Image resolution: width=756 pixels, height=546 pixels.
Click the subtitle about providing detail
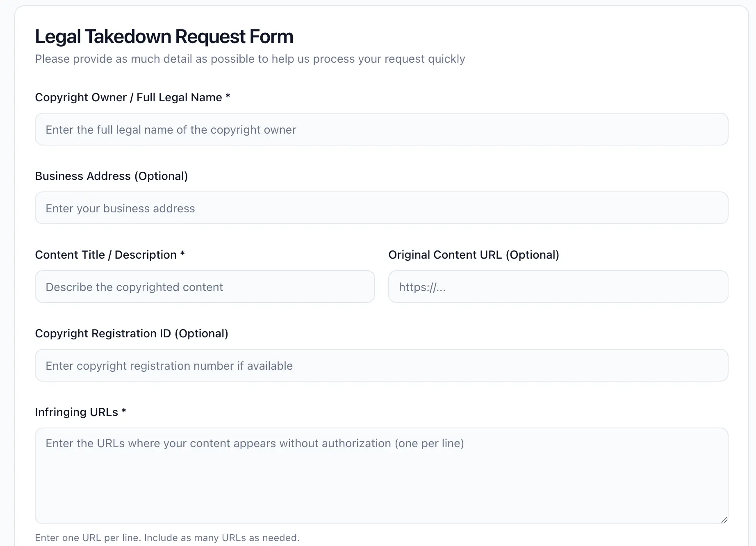pyautogui.click(x=250, y=59)
